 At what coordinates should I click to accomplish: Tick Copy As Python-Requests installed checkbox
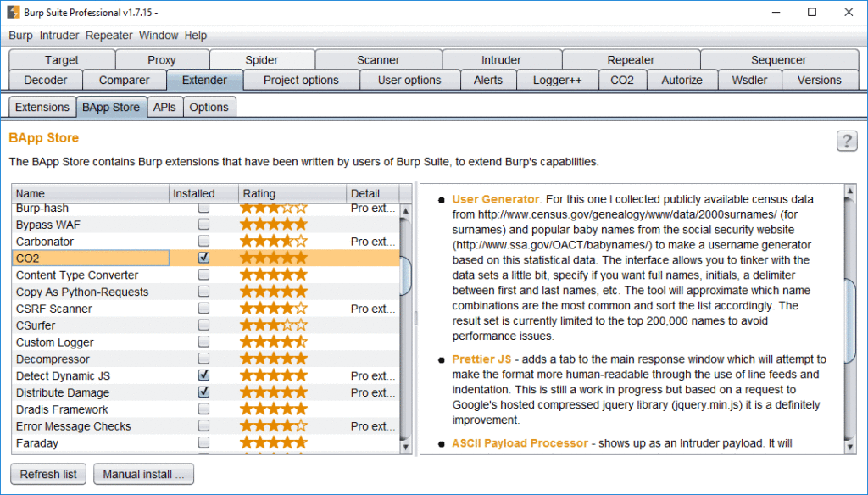tap(203, 292)
